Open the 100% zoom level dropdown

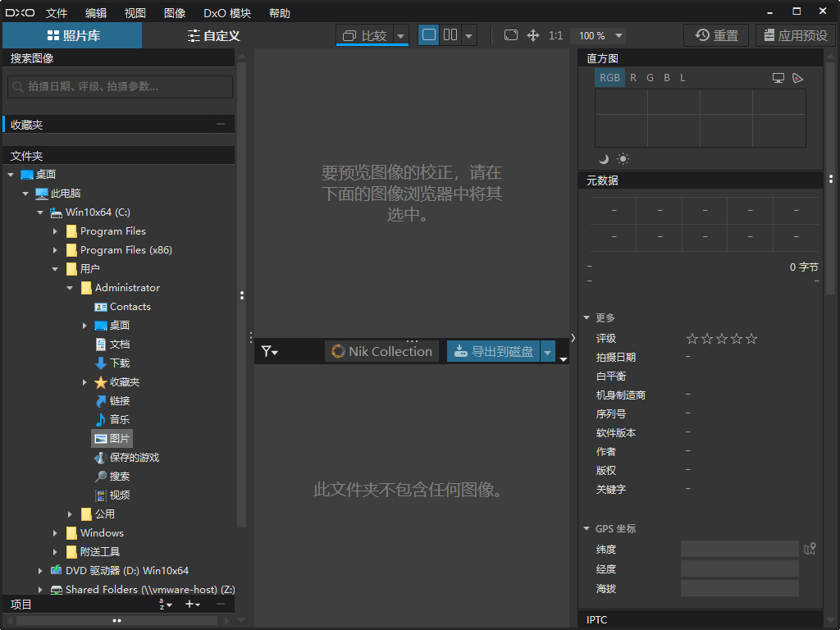(x=598, y=35)
